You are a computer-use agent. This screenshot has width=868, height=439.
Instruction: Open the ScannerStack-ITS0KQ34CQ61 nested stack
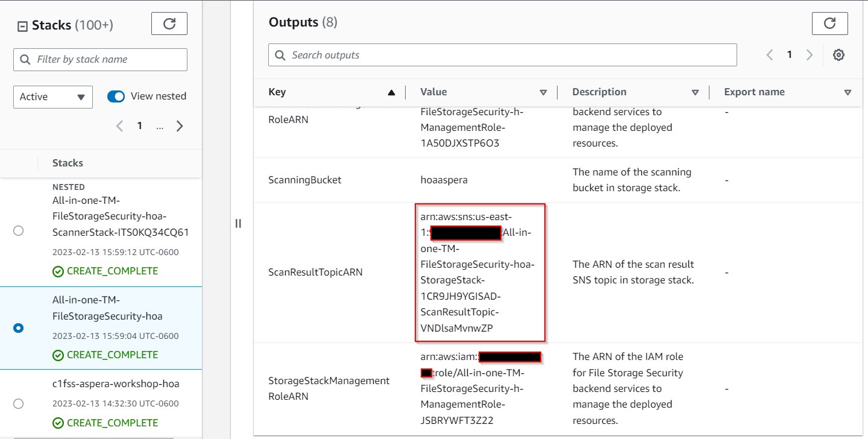[x=121, y=216]
